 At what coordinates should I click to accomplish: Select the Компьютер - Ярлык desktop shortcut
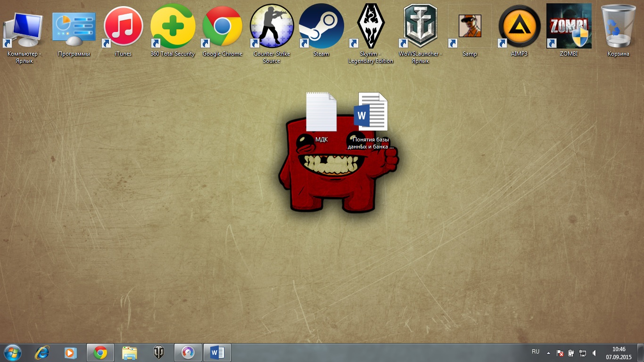point(24,34)
